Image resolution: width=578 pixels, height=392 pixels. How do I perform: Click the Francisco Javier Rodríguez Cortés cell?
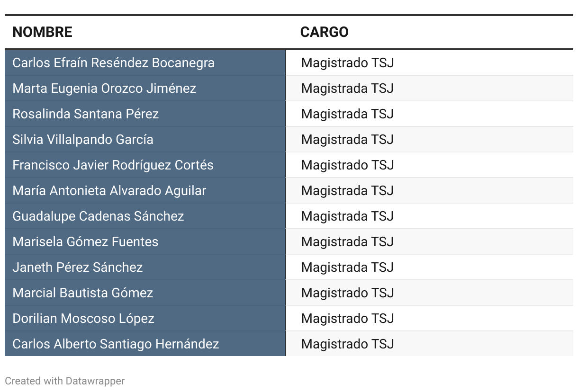(x=145, y=165)
